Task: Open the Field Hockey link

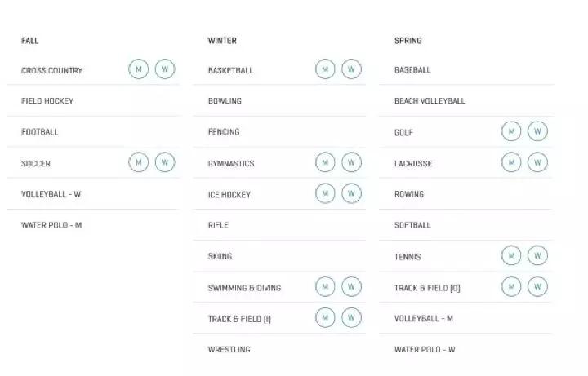Action: point(47,101)
